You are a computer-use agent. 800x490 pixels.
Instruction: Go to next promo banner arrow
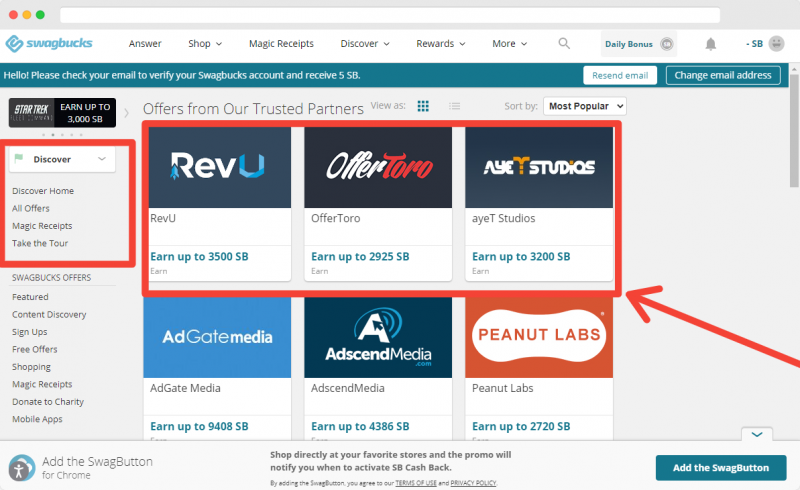127,113
